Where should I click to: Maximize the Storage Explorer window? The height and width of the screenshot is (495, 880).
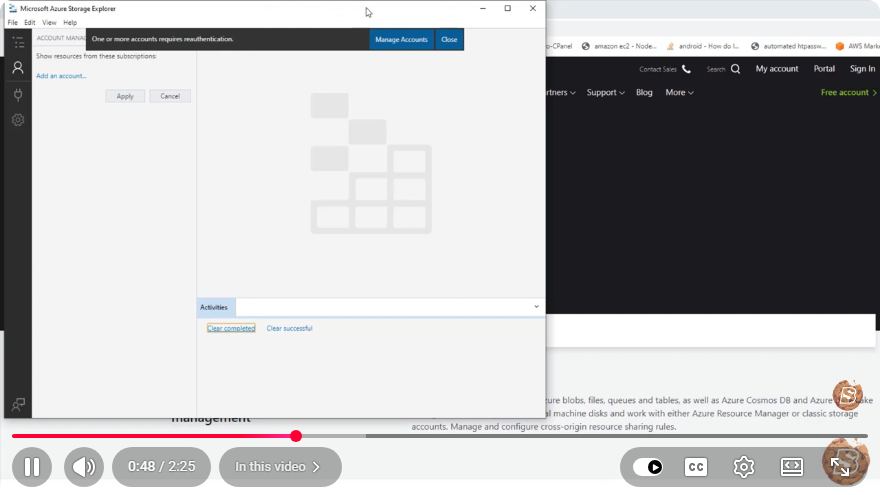[507, 8]
